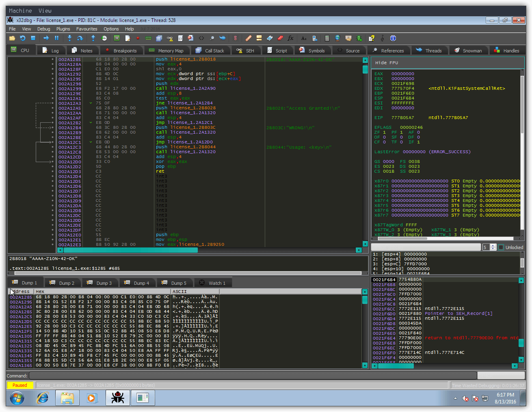Step over the next instruction

point(80,38)
